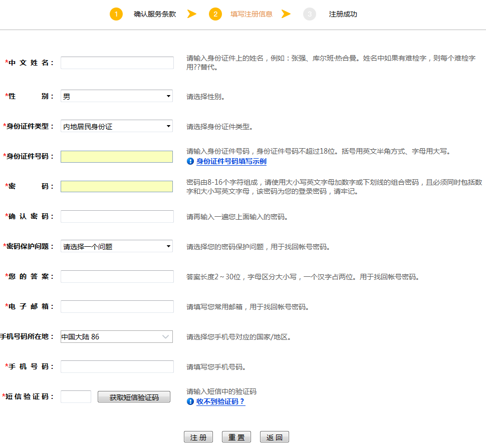
Task: Select the 注册成功 step label
Action: pos(343,14)
